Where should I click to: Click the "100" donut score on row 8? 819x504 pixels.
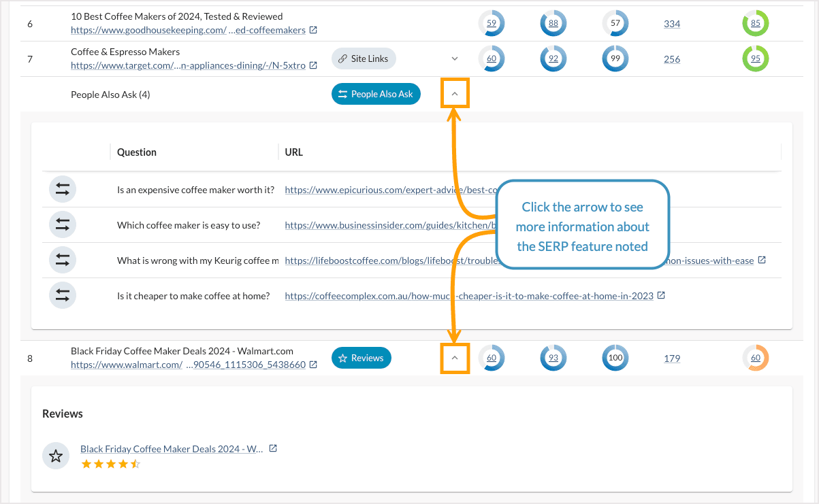[x=615, y=357]
